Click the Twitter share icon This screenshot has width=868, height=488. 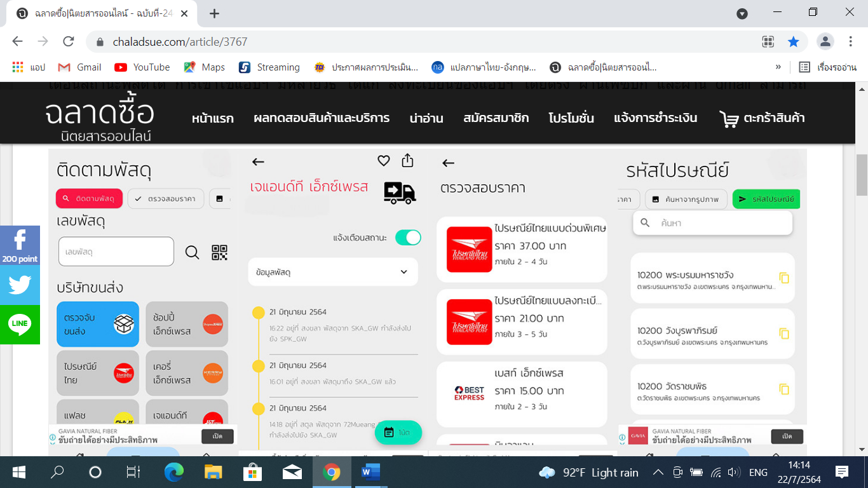point(20,285)
